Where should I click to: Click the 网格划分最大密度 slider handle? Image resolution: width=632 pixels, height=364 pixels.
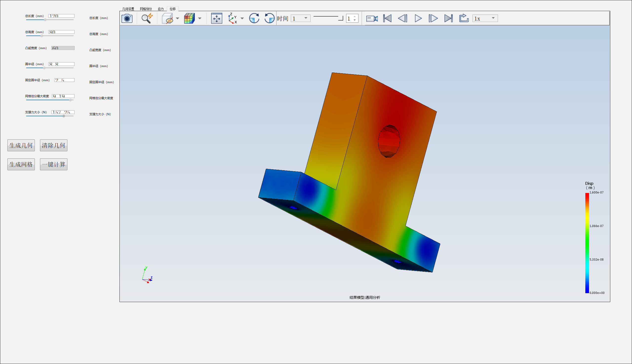point(71,100)
